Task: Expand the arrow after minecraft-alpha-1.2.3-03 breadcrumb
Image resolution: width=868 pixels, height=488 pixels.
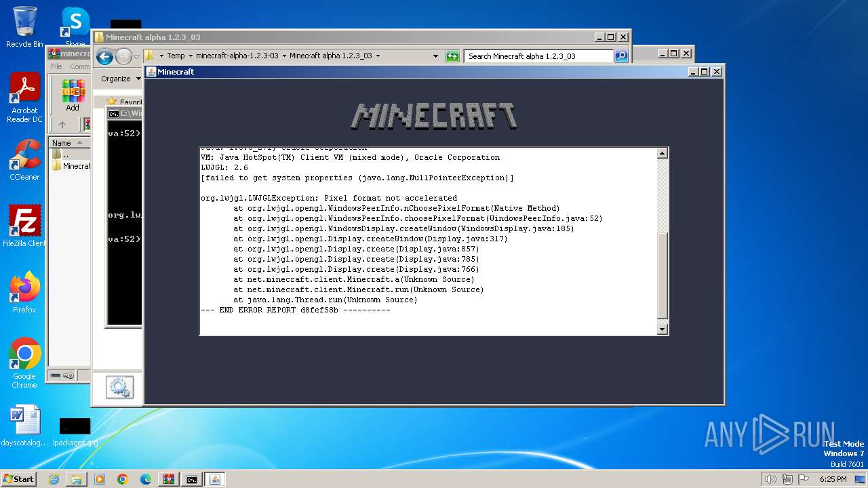Action: pos(284,56)
